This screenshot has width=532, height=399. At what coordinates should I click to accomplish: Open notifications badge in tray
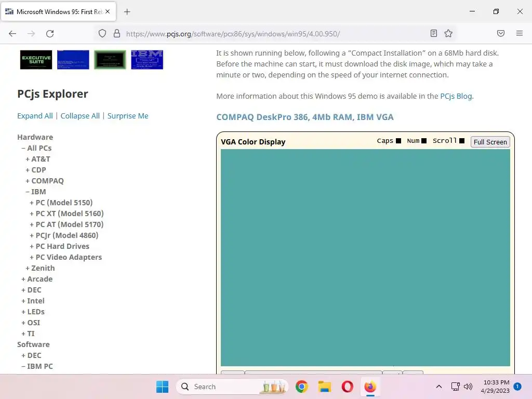pos(517,387)
